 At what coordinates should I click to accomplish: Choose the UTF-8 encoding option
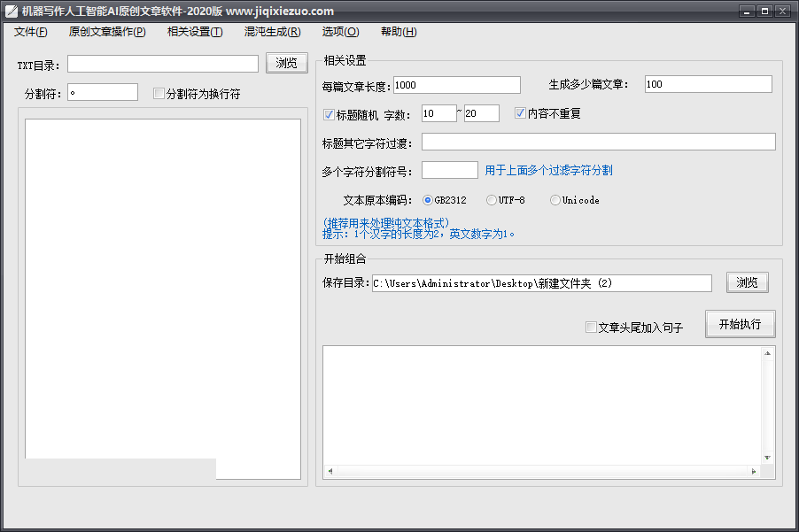coord(492,200)
